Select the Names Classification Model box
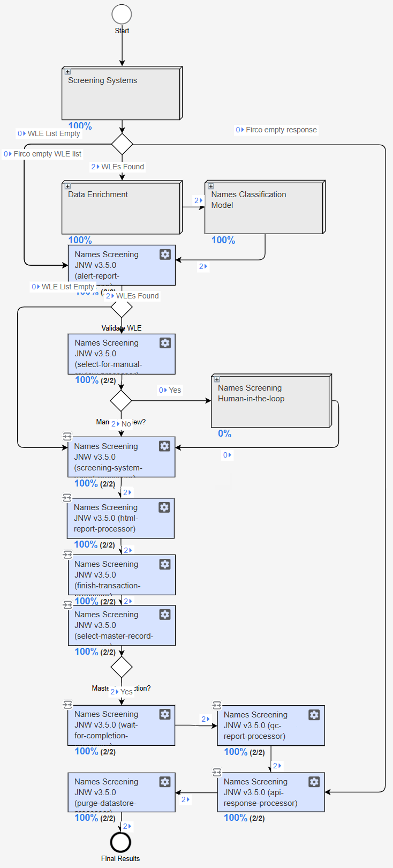This screenshot has height=868, width=393. [265, 207]
